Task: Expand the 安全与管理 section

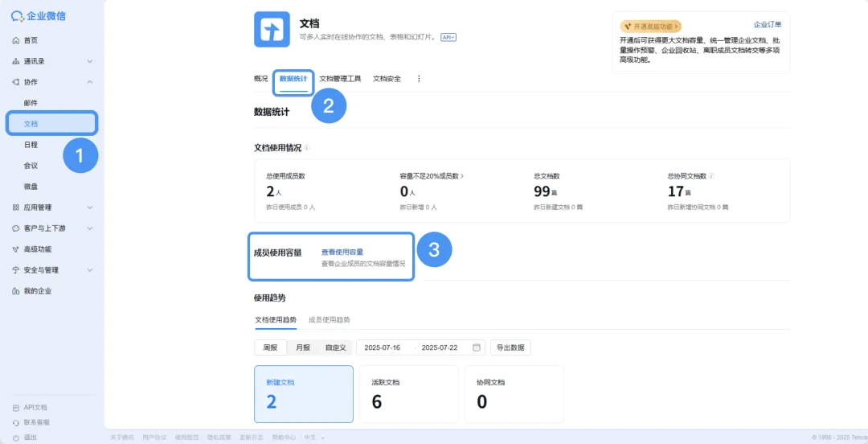Action: [90, 270]
